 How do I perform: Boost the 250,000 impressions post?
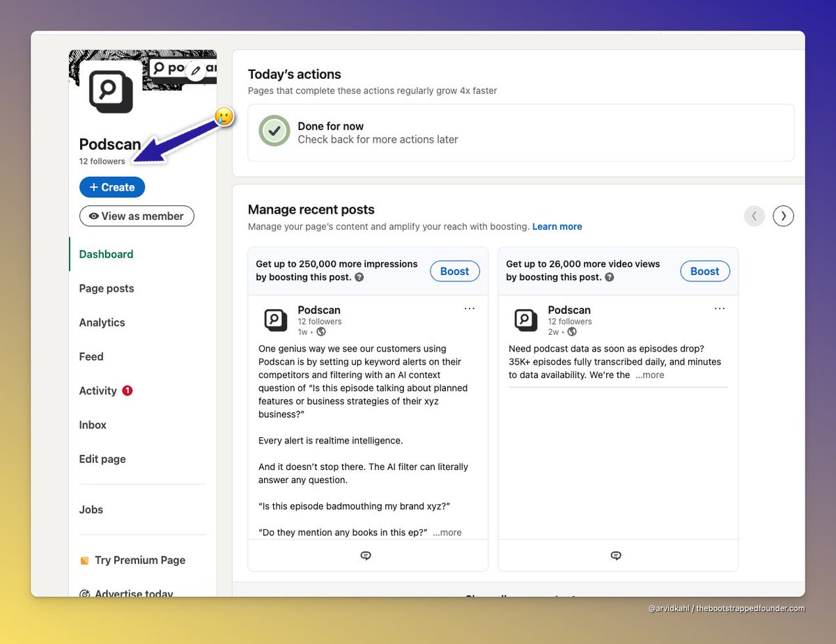pyautogui.click(x=455, y=272)
